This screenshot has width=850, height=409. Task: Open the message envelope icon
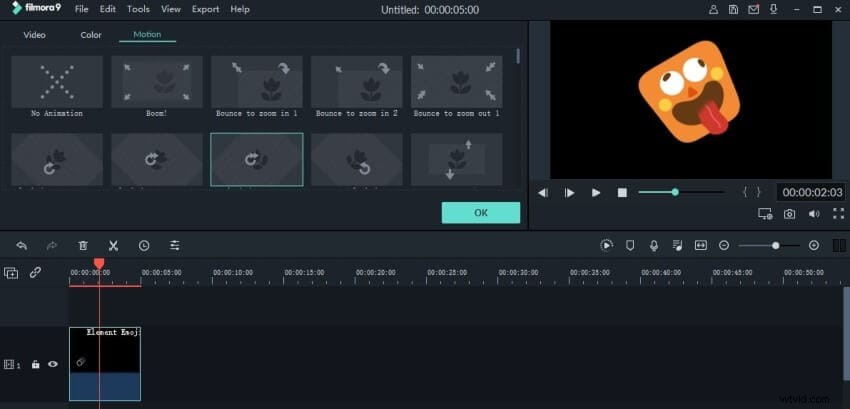click(754, 9)
